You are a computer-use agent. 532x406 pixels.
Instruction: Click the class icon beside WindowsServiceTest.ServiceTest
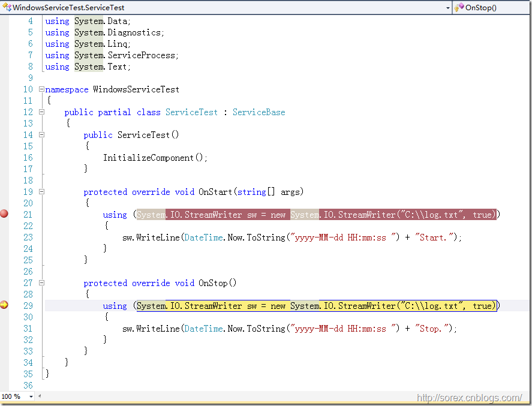7,8
